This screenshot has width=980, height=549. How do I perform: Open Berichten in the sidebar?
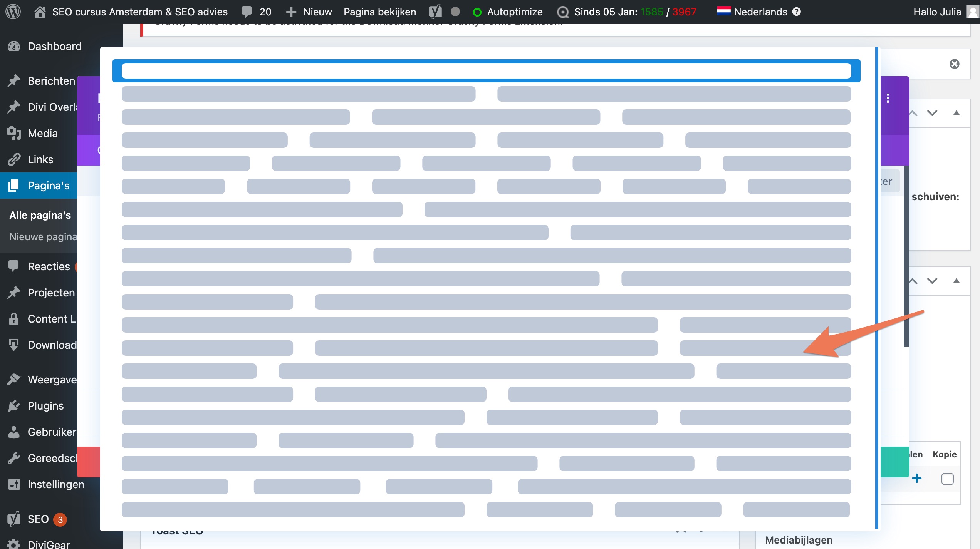tap(51, 81)
